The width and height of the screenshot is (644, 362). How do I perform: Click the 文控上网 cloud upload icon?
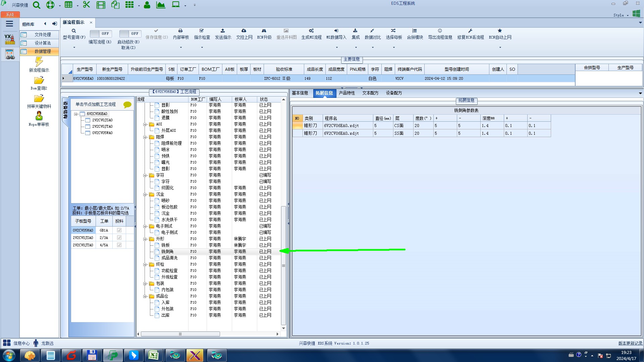(244, 31)
